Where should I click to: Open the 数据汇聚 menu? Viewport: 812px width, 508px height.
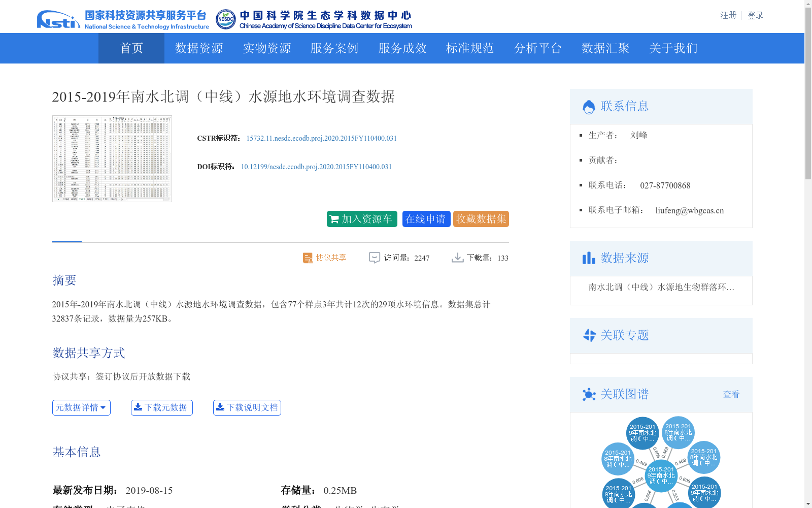click(x=605, y=48)
